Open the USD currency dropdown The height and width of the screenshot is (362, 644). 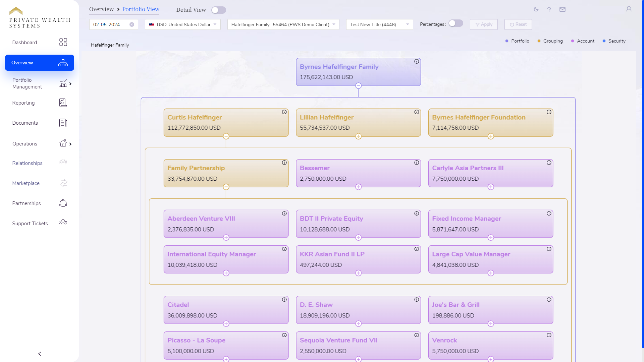pos(183,24)
